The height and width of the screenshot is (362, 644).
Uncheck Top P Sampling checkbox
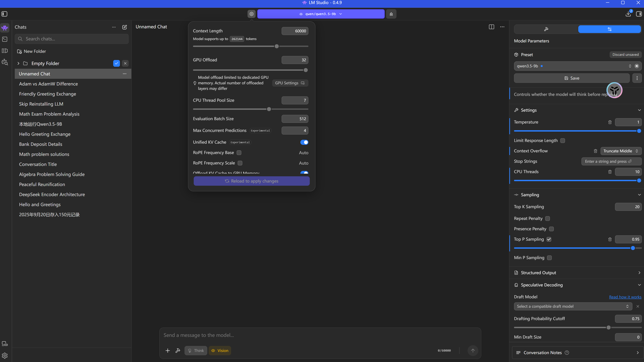[x=549, y=239]
